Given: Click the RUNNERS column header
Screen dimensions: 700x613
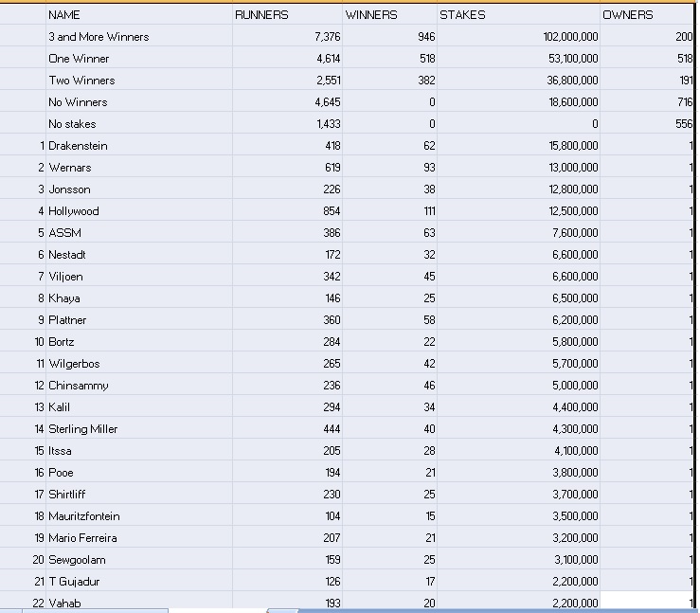Looking at the screenshot, I should (261, 15).
